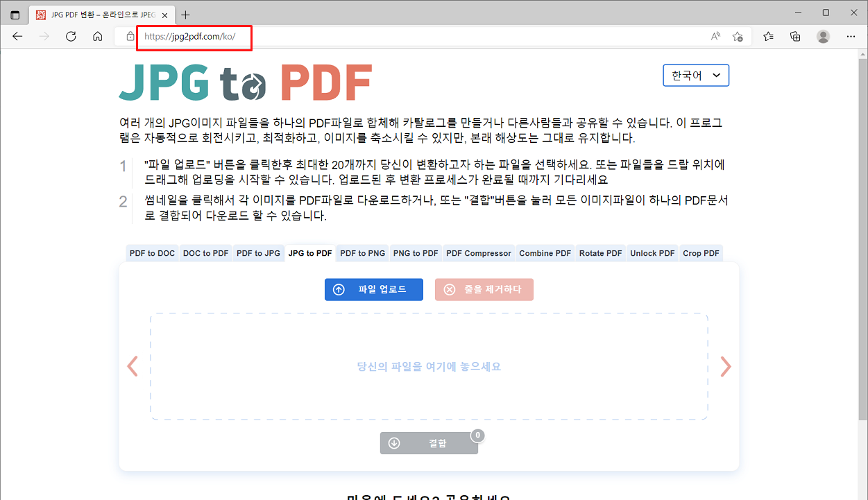The width and height of the screenshot is (868, 500).
Task: Switch to the PDF to PNG tab
Action: pyautogui.click(x=362, y=253)
